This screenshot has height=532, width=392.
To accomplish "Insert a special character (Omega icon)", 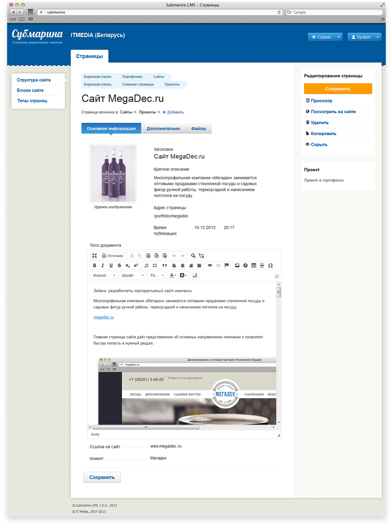I will [270, 265].
